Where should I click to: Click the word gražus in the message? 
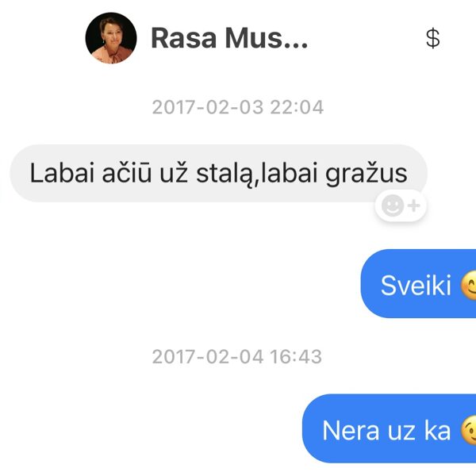(366, 174)
